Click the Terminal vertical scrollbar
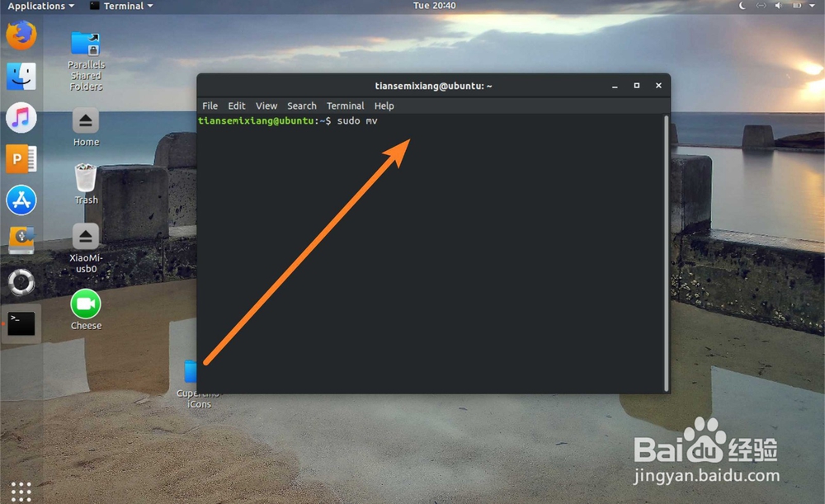 coord(667,253)
